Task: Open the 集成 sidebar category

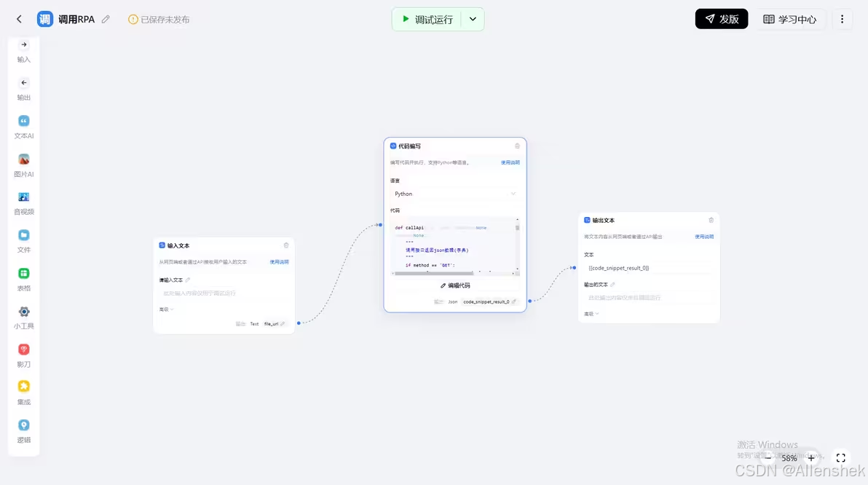Action: coord(24,393)
